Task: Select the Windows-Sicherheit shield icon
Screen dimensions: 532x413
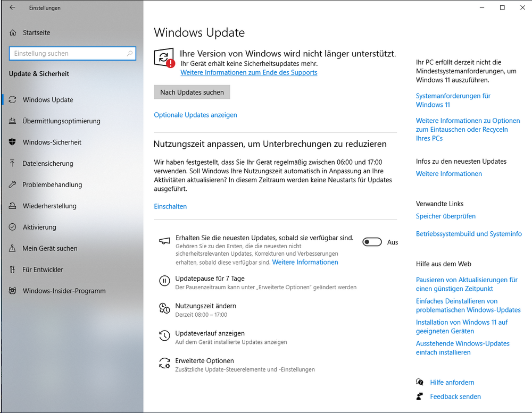Action: pyautogui.click(x=12, y=142)
